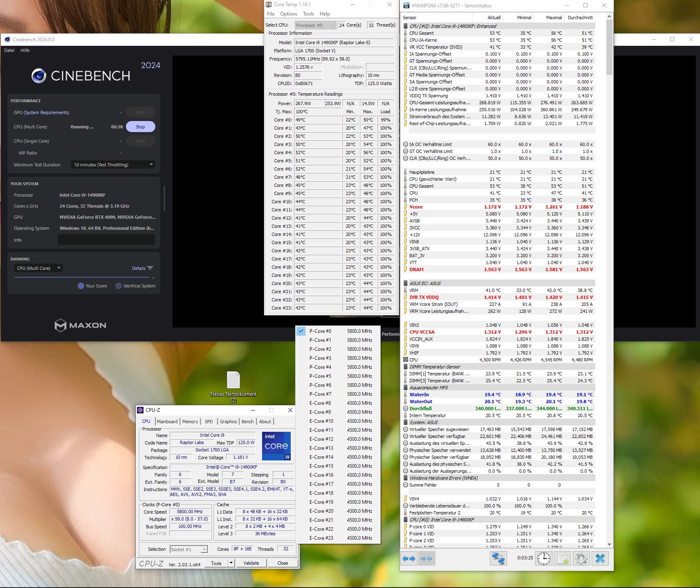Click the Summe Fehler WHEA sensor icon
700x588 pixels.
click(406, 485)
